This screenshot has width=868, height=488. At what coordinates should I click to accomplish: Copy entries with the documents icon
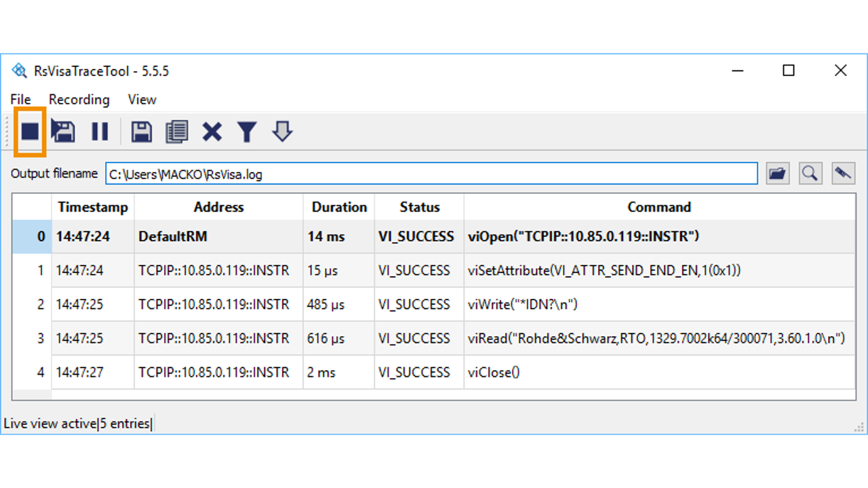[176, 131]
